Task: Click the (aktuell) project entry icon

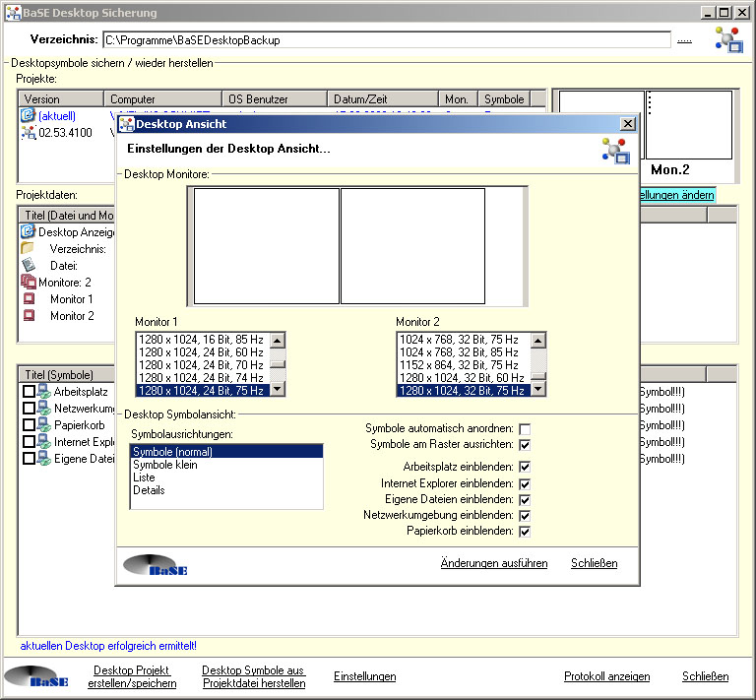Action: (x=28, y=116)
